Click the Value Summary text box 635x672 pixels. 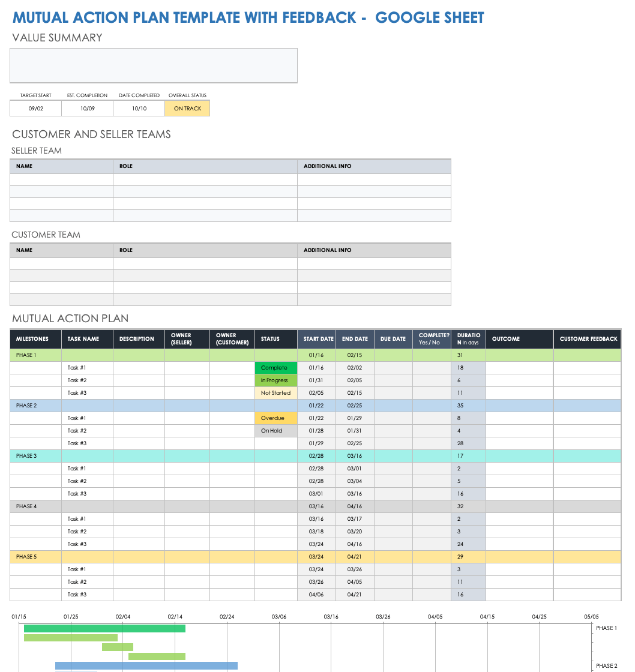[x=154, y=65]
